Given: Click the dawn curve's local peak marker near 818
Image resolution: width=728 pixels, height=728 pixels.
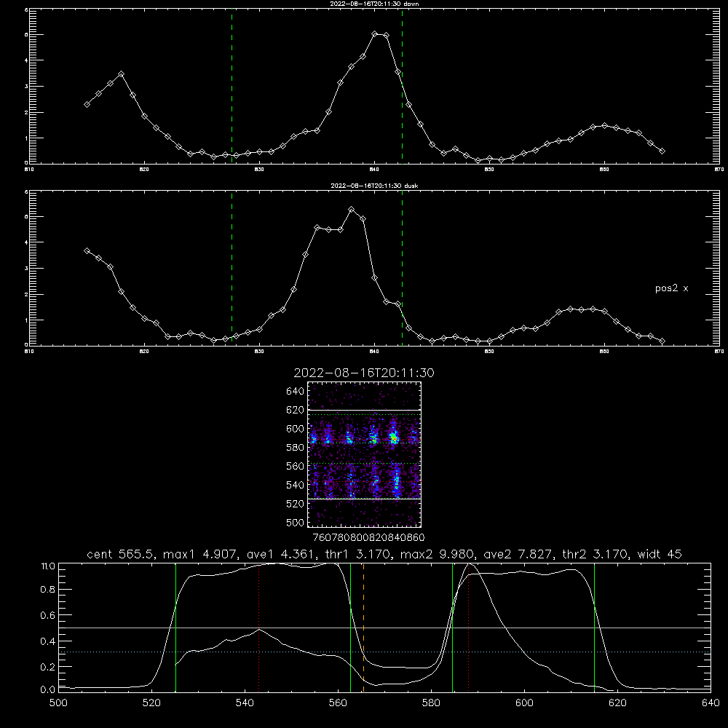Looking at the screenshot, I should 121,74.
